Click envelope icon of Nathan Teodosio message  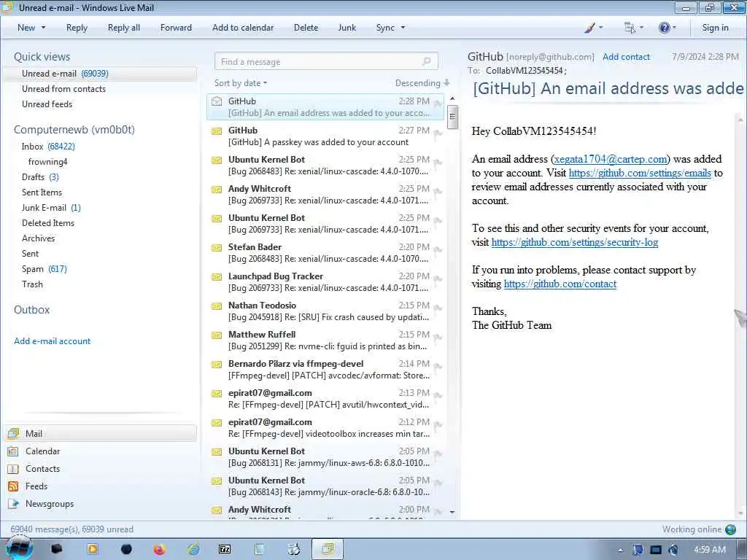click(217, 306)
